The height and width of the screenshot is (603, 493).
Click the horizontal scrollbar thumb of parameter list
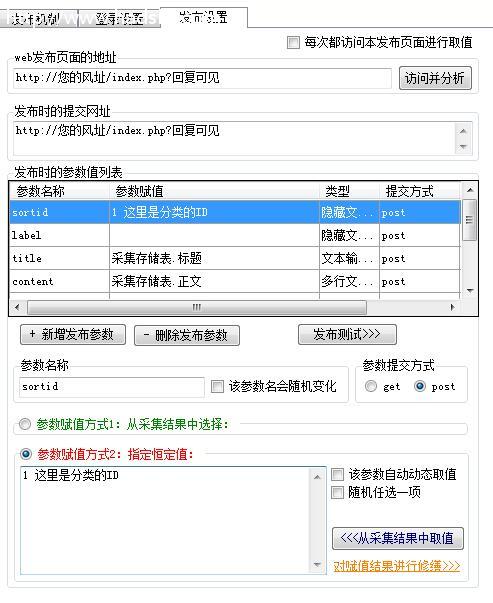(197, 307)
